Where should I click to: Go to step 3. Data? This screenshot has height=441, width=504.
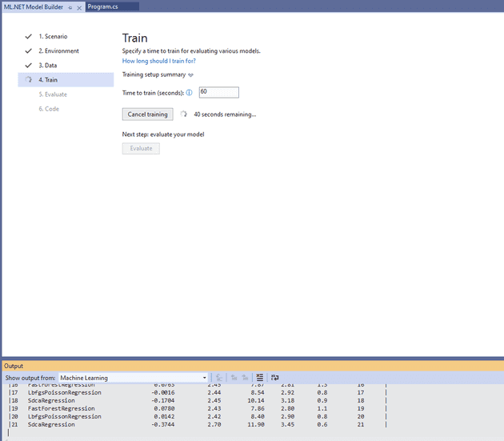pos(48,66)
